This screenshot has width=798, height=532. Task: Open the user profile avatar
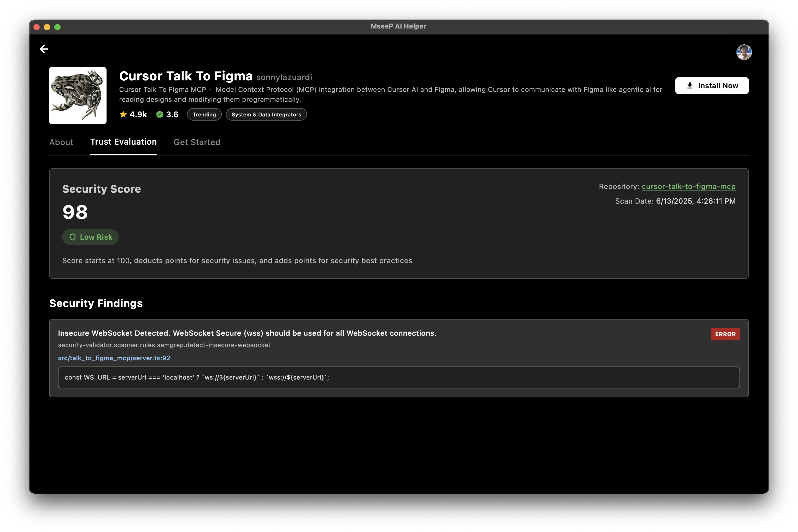[x=744, y=52]
